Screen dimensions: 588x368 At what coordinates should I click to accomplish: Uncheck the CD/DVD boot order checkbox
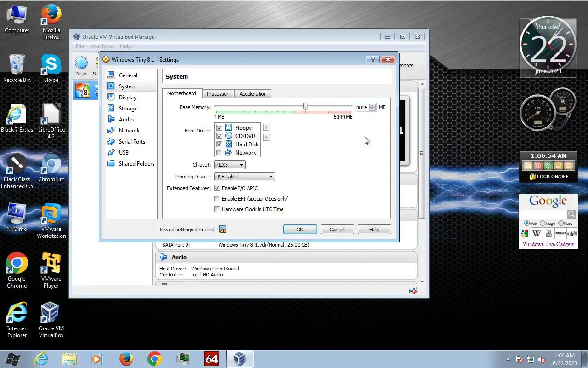pos(219,136)
